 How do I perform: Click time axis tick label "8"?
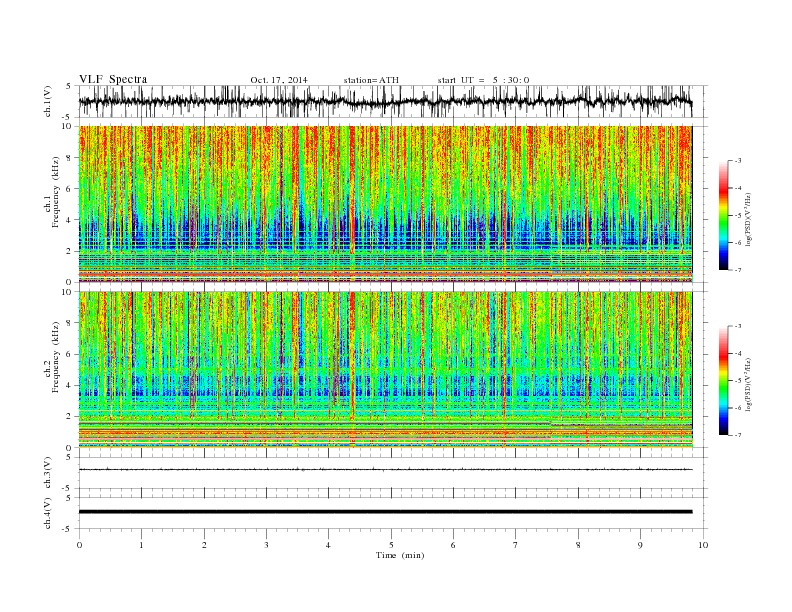click(578, 545)
